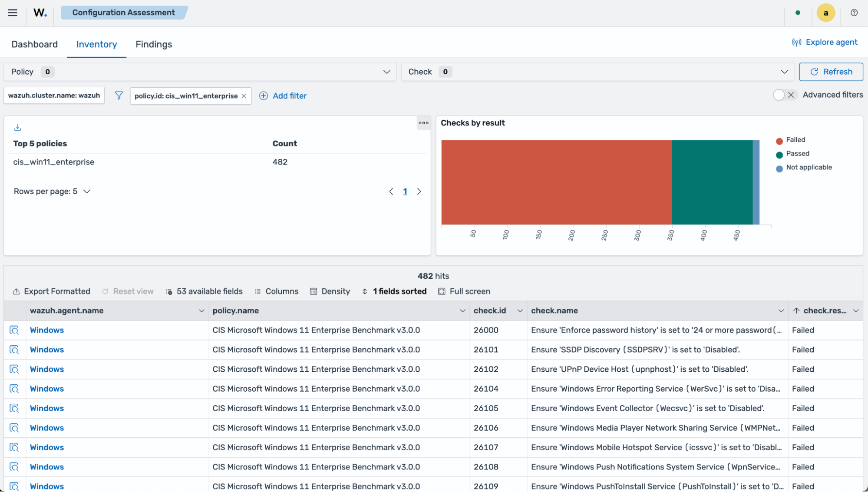Open the Columns settings
Image resolution: width=868 pixels, height=492 pixels.
pyautogui.click(x=277, y=291)
